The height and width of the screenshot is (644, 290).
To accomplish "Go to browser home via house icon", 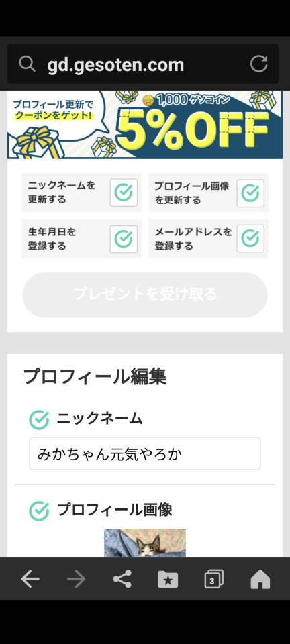I will 260,579.
